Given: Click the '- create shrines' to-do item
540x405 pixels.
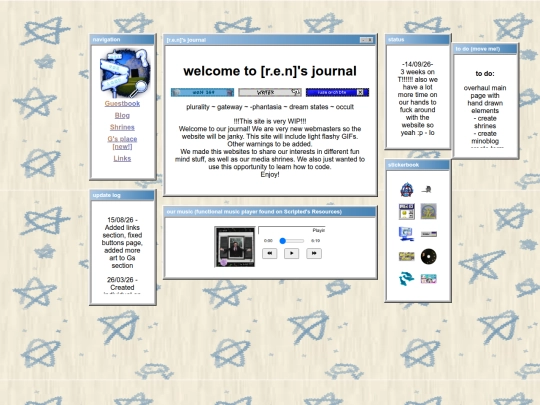Looking at the screenshot, I should 485,122.
